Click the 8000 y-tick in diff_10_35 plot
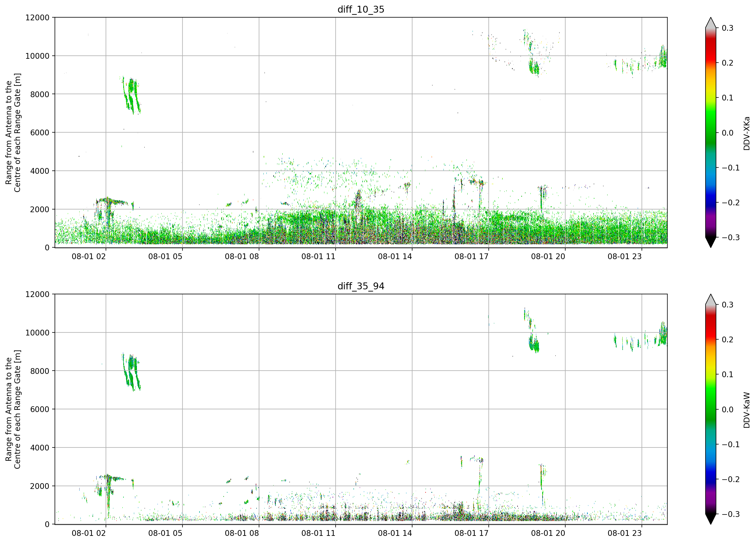The width and height of the screenshot is (756, 543). pos(40,94)
